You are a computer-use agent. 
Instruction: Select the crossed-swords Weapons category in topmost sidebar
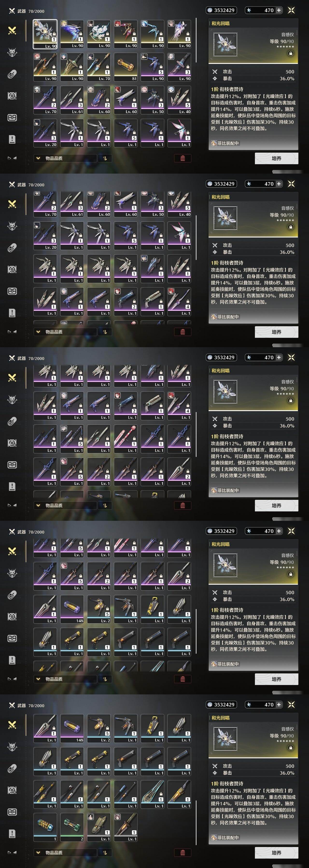click(x=12, y=31)
